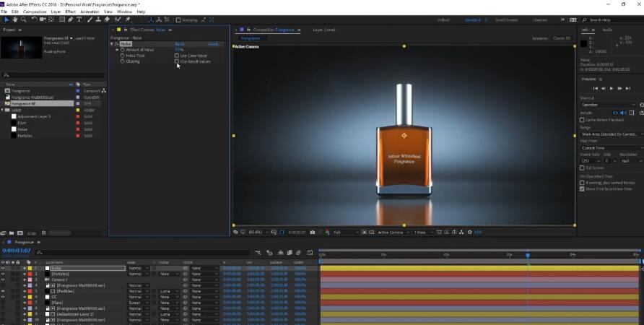Click the delete trash icon in Project panel
Screen dimensions: 644x325
pos(43,233)
